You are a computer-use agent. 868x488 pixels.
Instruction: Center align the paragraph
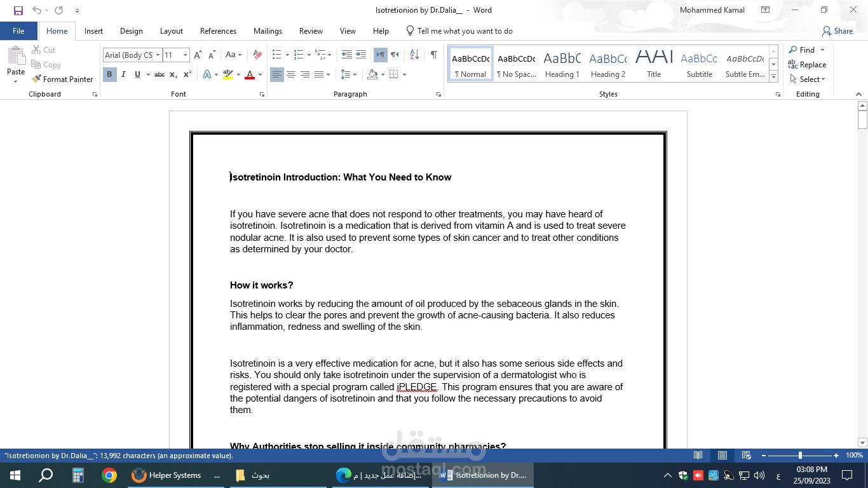tap(291, 74)
